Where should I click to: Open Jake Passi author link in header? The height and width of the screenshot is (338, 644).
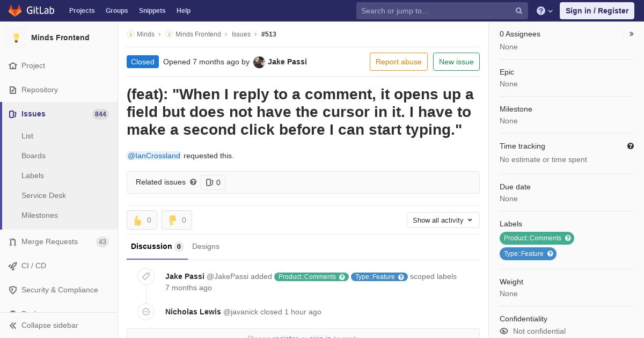(x=287, y=62)
